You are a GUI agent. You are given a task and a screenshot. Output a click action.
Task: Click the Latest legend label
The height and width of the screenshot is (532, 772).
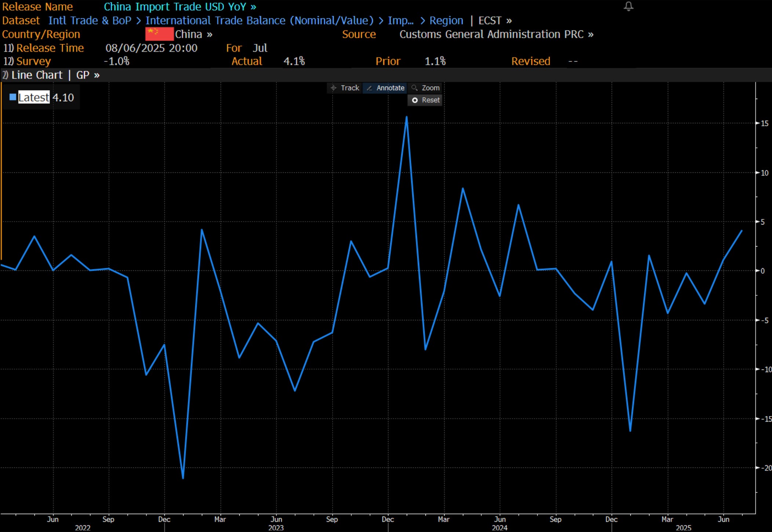(x=34, y=97)
